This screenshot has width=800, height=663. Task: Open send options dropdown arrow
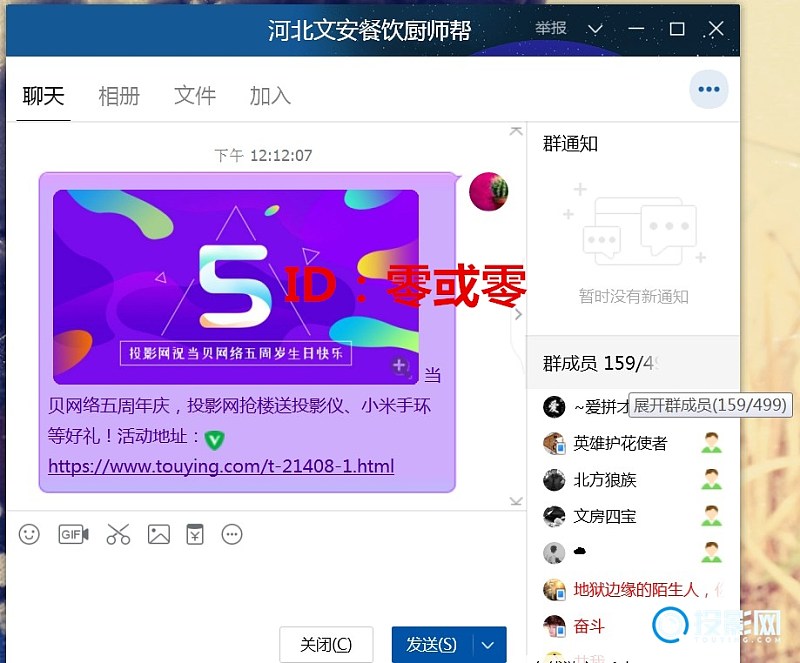click(x=488, y=645)
